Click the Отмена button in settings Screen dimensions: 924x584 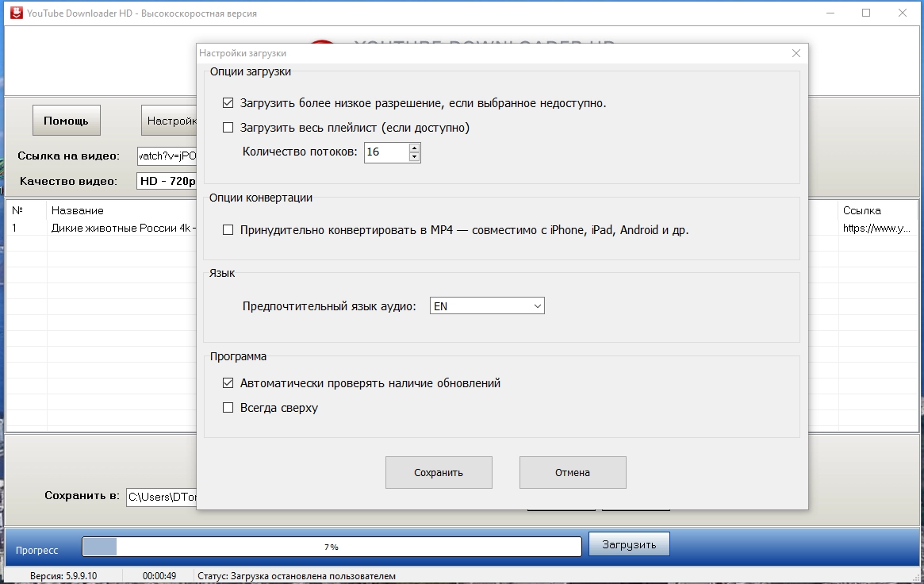[x=572, y=473]
